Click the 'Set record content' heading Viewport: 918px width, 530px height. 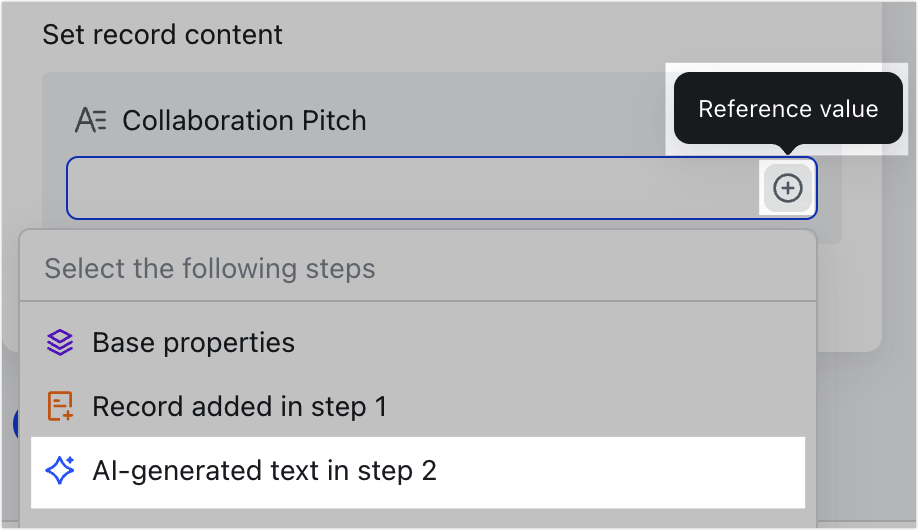tap(162, 35)
